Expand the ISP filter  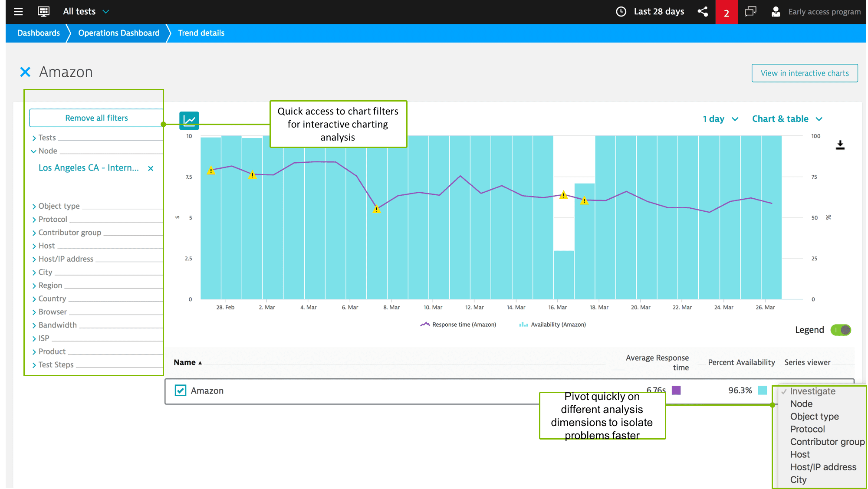tap(41, 338)
